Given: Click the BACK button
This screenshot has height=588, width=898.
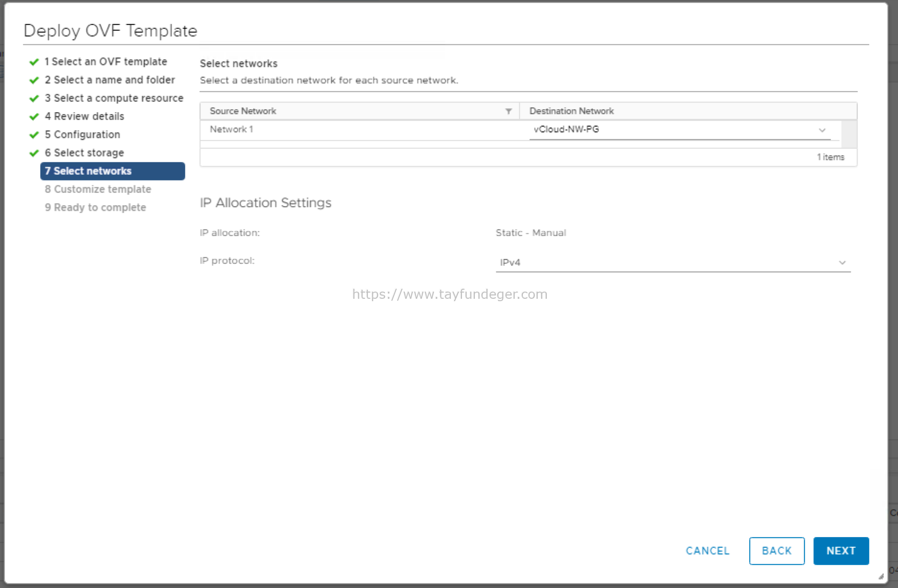Looking at the screenshot, I should pyautogui.click(x=777, y=551).
